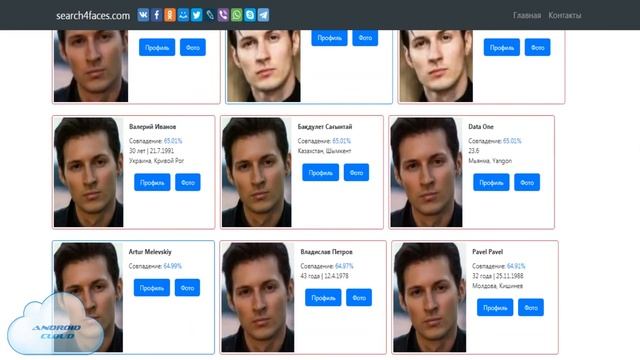Open Профиль for Валерий Иванов
The width and height of the screenshot is (640, 360).
pos(152,182)
